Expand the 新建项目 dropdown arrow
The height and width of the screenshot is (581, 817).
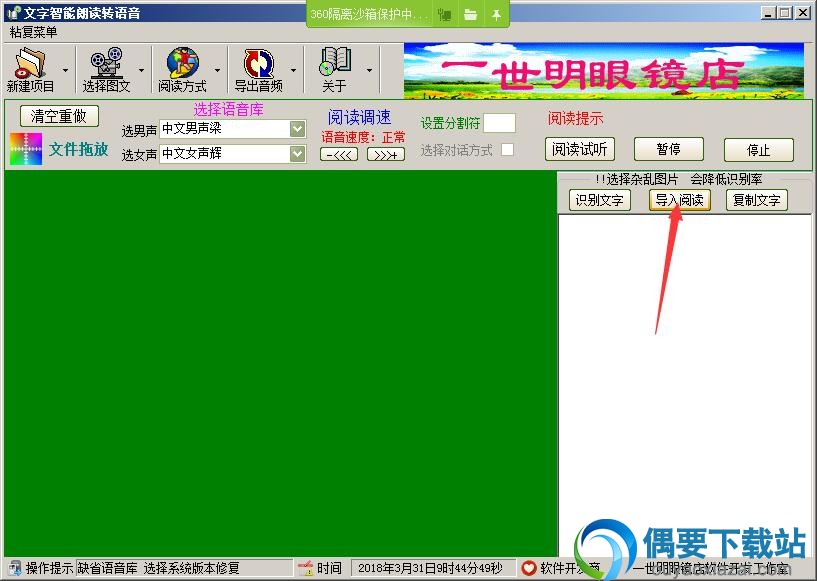pos(65,70)
